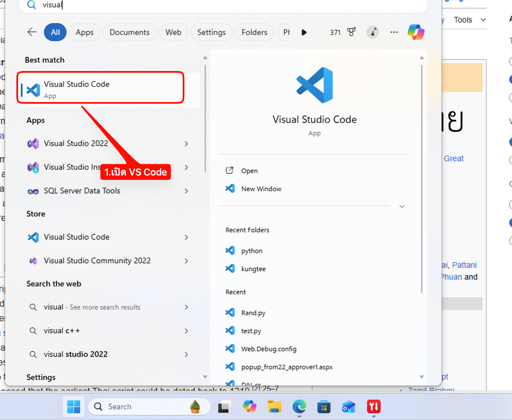Open the three-dots more options menu
The height and width of the screenshot is (420, 512).
pyautogui.click(x=394, y=32)
